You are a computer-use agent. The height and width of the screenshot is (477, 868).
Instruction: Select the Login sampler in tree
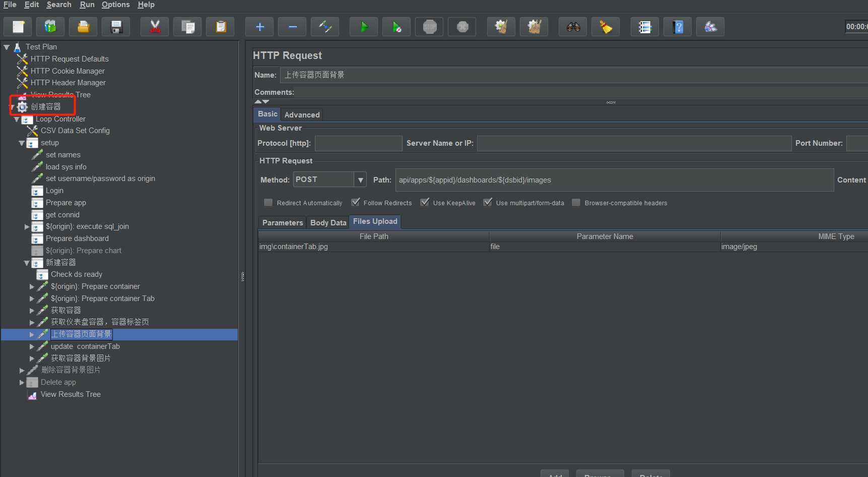click(x=48, y=191)
